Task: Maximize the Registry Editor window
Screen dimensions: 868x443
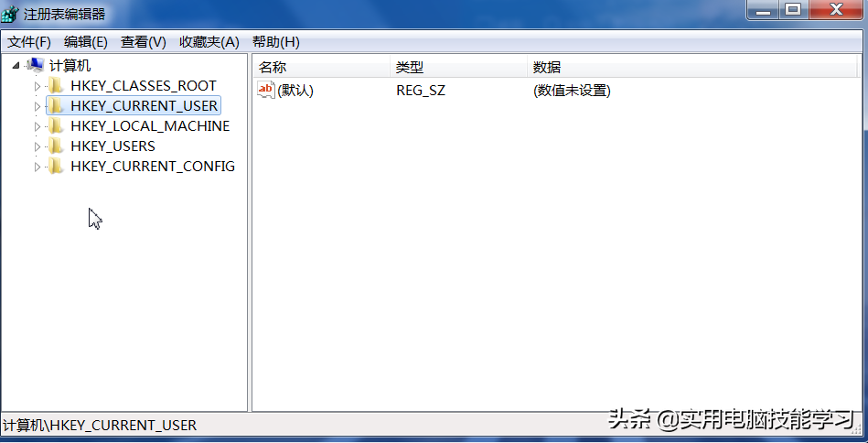Action: 793,10
